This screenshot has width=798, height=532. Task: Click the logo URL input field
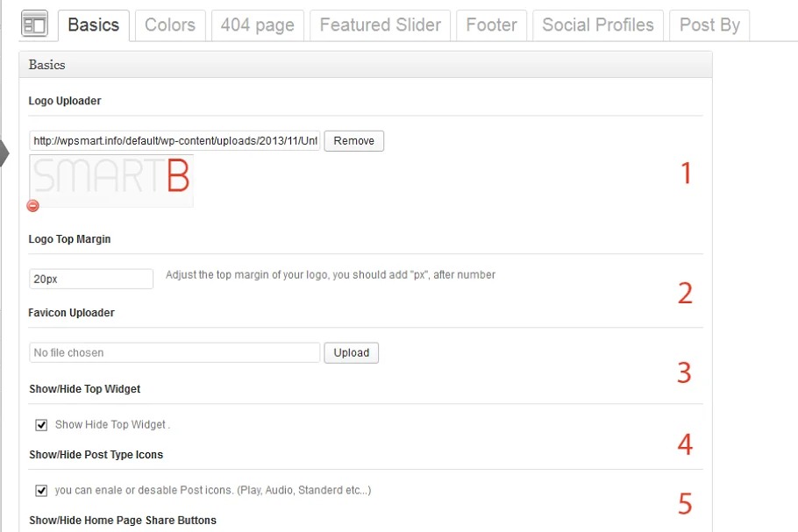point(175,141)
